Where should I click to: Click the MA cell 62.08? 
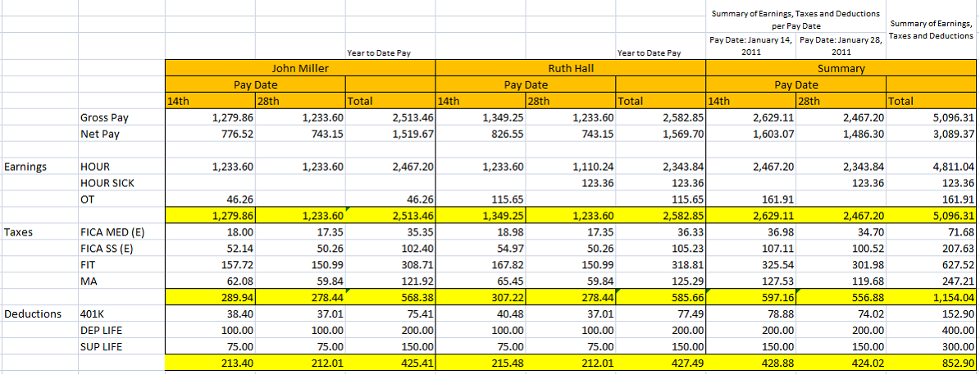(x=210, y=281)
